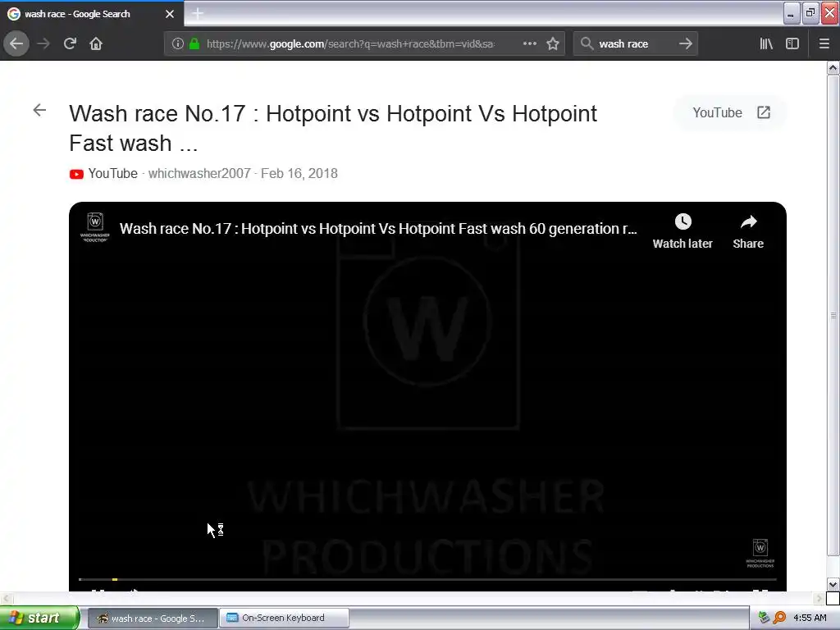Click the vertical scrollbar thumb
The height and width of the screenshot is (630, 840).
(833, 316)
